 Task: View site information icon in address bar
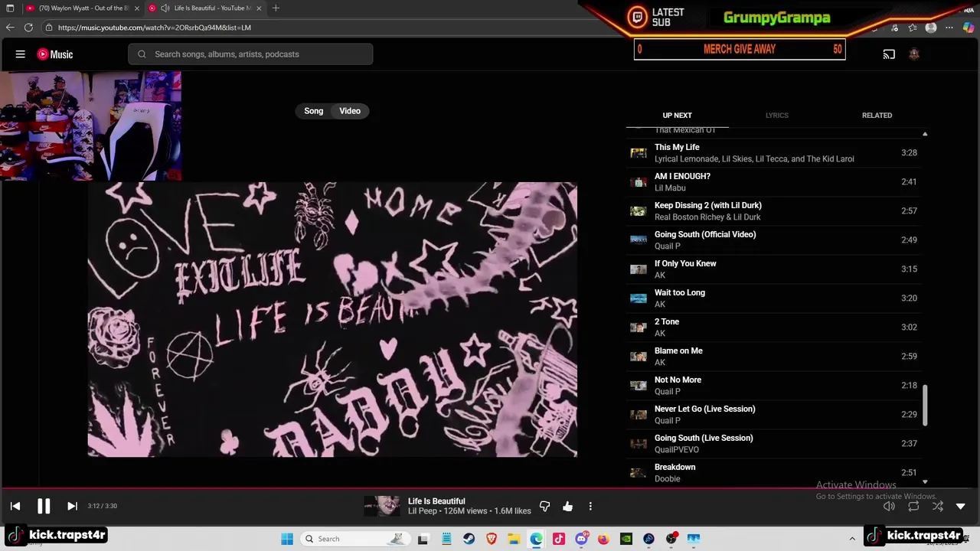pyautogui.click(x=49, y=28)
